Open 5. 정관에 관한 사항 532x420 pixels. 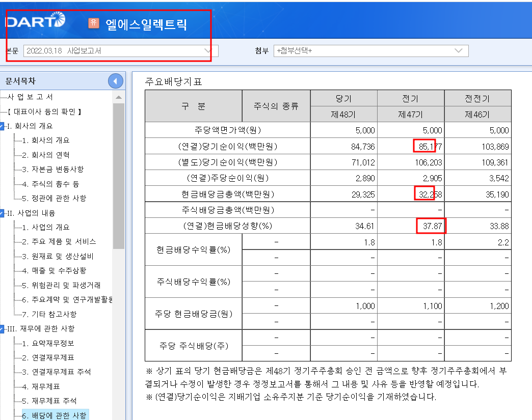point(55,199)
